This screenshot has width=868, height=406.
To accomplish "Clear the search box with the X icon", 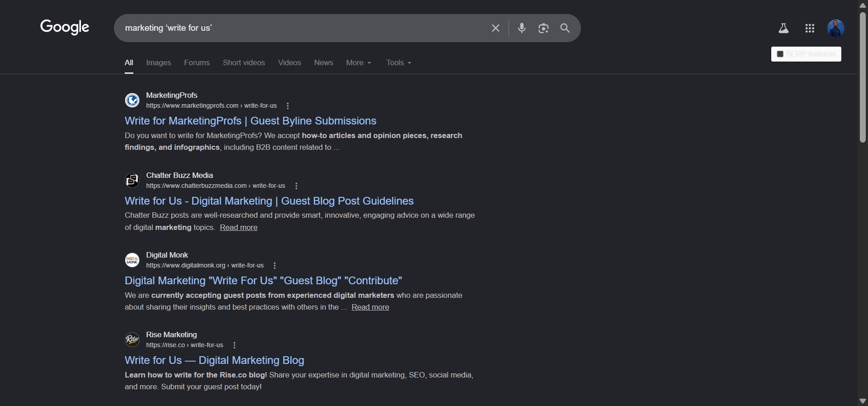I will coord(495,28).
